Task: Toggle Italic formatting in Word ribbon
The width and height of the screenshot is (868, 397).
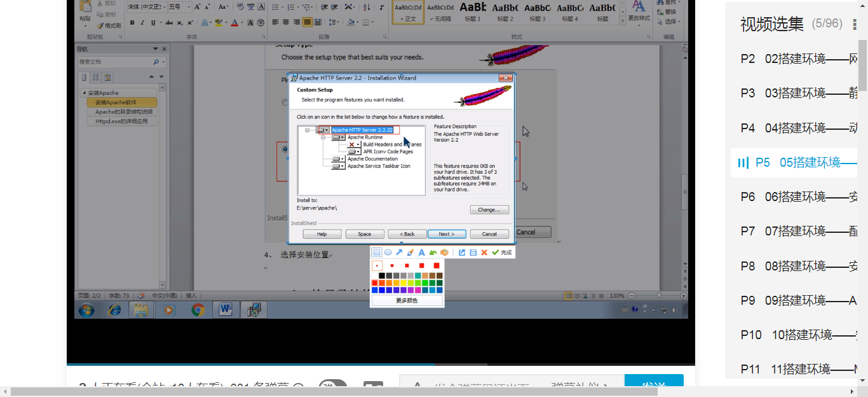Action: click(x=142, y=23)
